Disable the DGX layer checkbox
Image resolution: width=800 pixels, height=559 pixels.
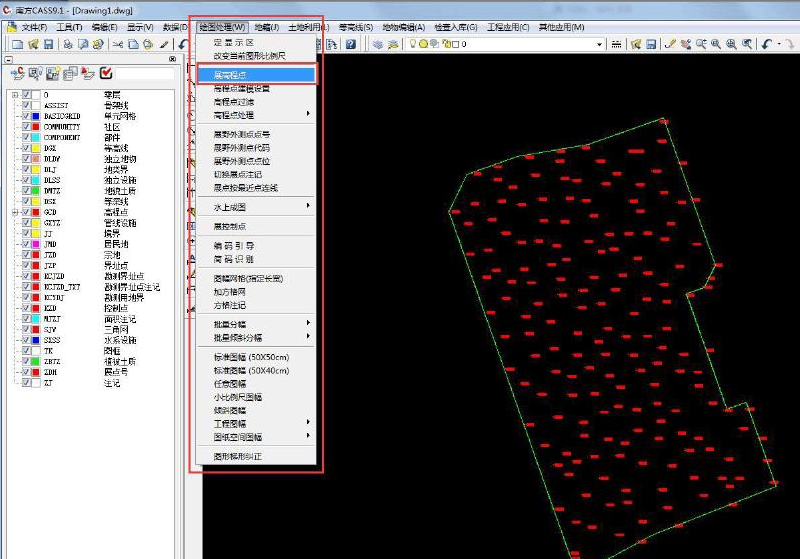coord(27,148)
